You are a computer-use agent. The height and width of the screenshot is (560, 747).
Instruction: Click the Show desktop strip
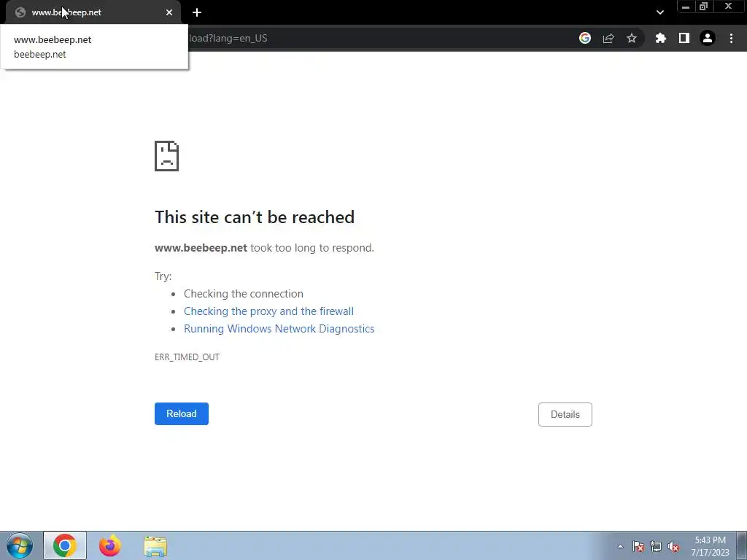(742, 545)
